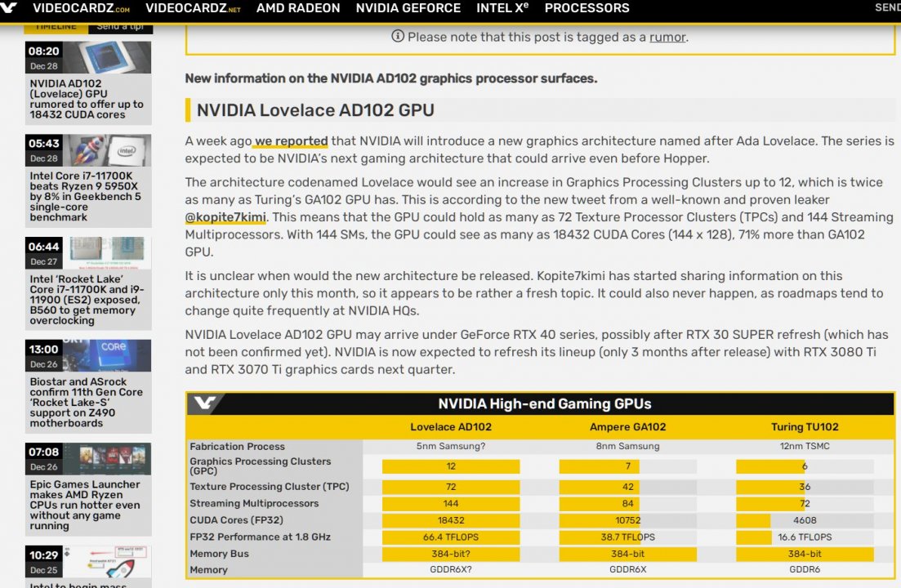Switch to the TIMELINE tab
The height and width of the screenshot is (588, 901).
56,27
